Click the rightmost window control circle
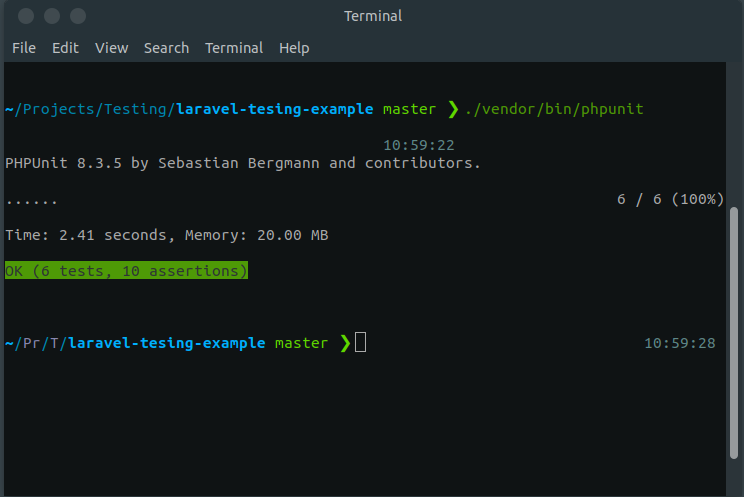Viewport: 744px width, 497px height. [x=77, y=16]
